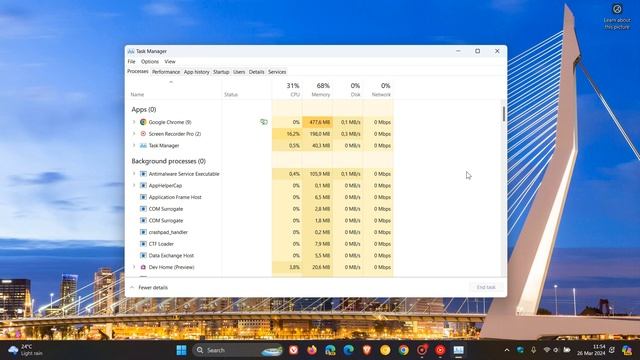Select the Processes tab

click(138, 71)
